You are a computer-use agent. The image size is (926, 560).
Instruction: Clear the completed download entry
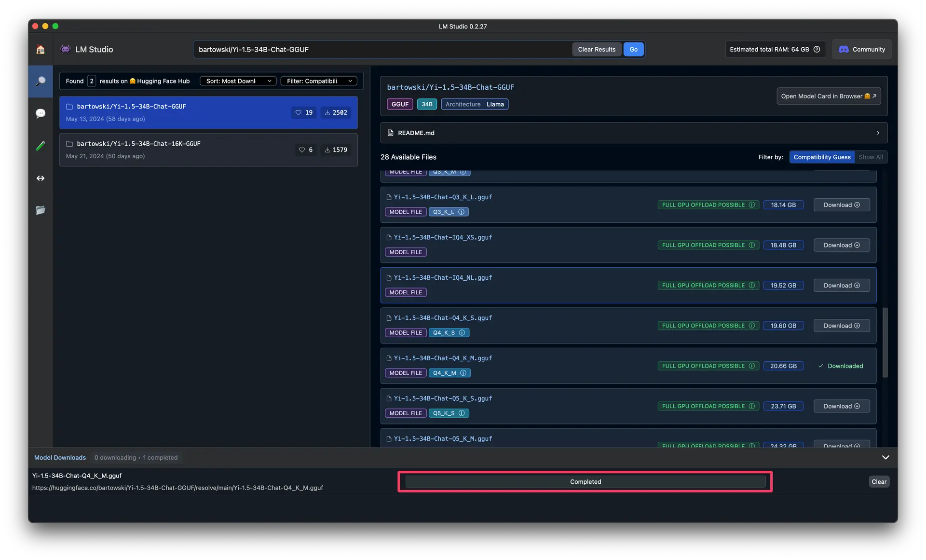click(879, 482)
